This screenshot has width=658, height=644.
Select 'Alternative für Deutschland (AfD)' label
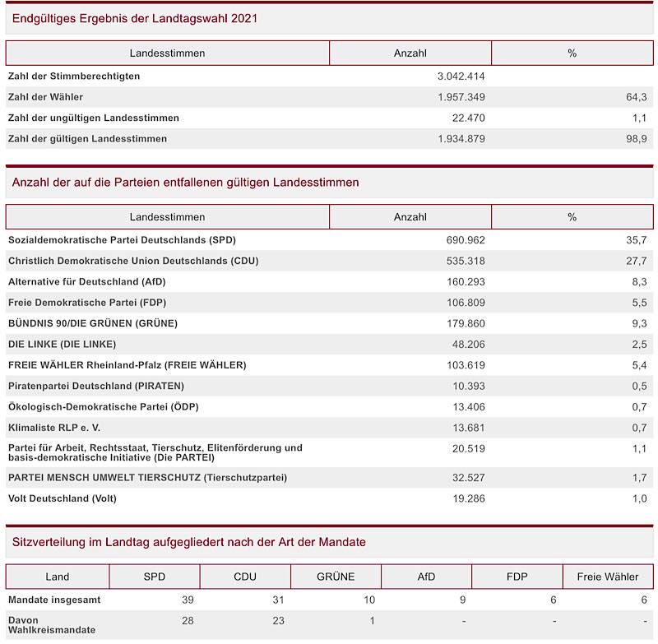[x=87, y=281]
